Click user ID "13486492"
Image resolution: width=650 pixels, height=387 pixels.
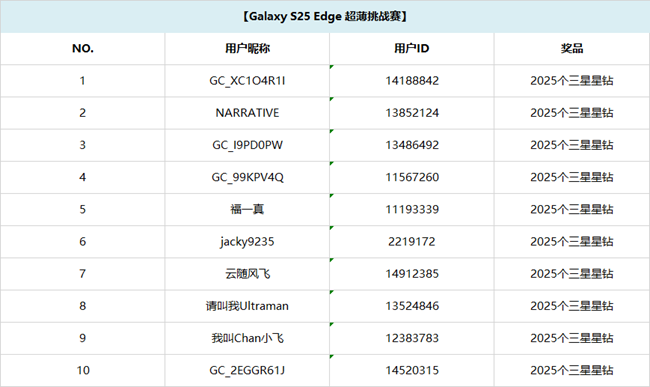(x=412, y=145)
